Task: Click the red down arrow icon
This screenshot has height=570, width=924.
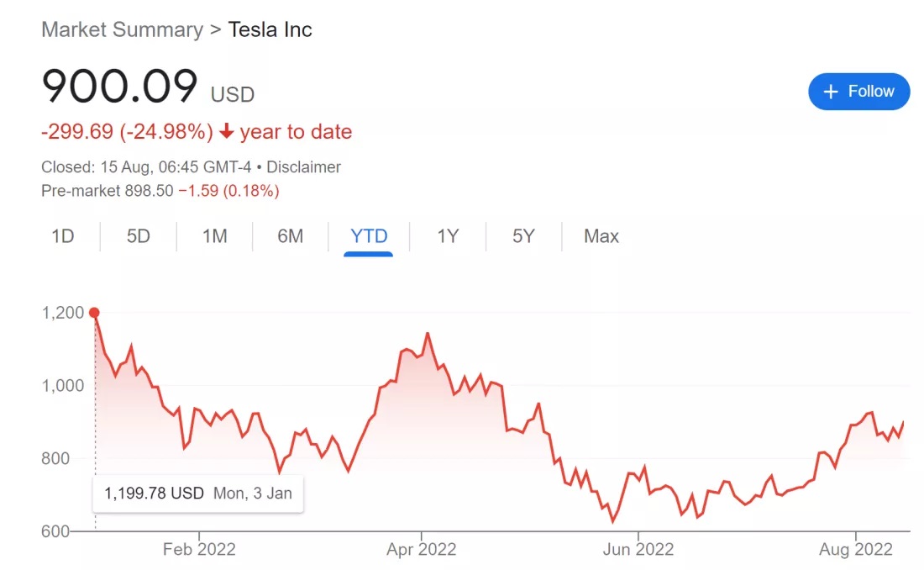Action: click(227, 131)
